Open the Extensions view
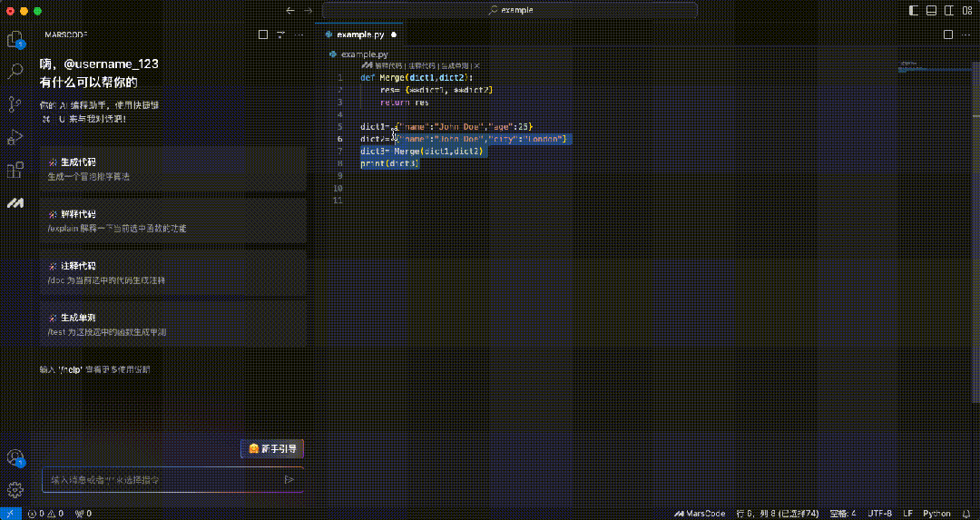This screenshot has width=980, height=520. [15, 170]
